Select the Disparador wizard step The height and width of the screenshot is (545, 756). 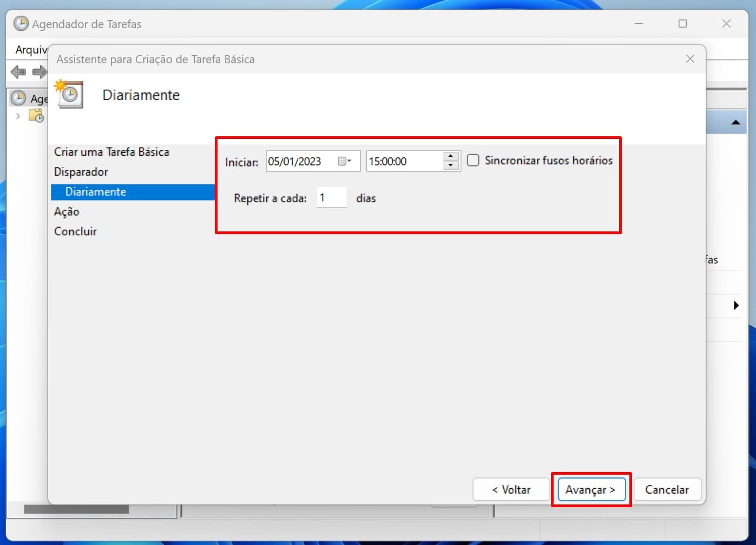(81, 172)
